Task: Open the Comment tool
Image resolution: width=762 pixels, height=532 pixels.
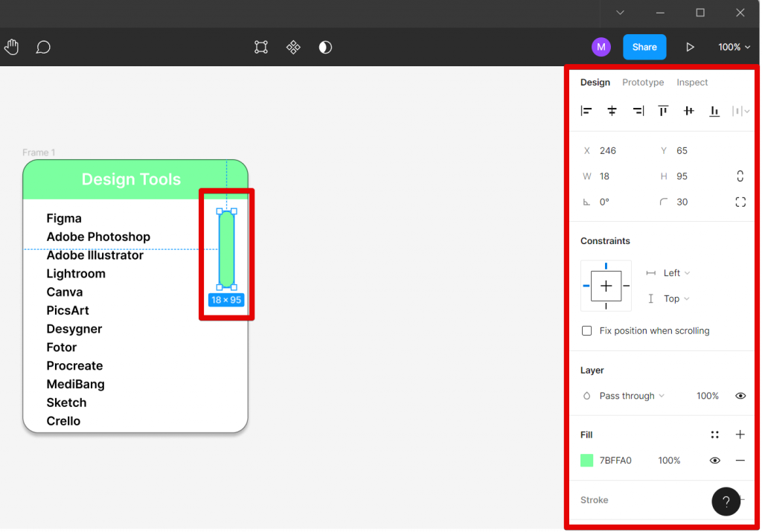Action: point(43,47)
